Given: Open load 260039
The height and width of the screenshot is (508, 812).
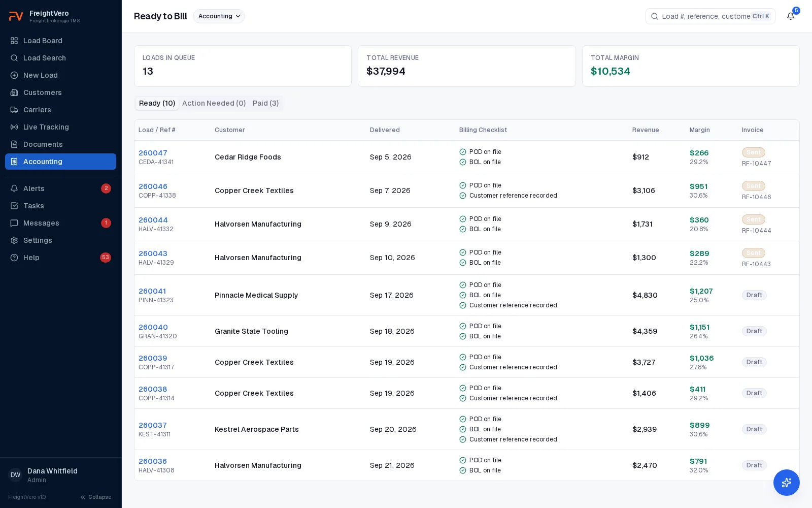Looking at the screenshot, I should (x=153, y=358).
